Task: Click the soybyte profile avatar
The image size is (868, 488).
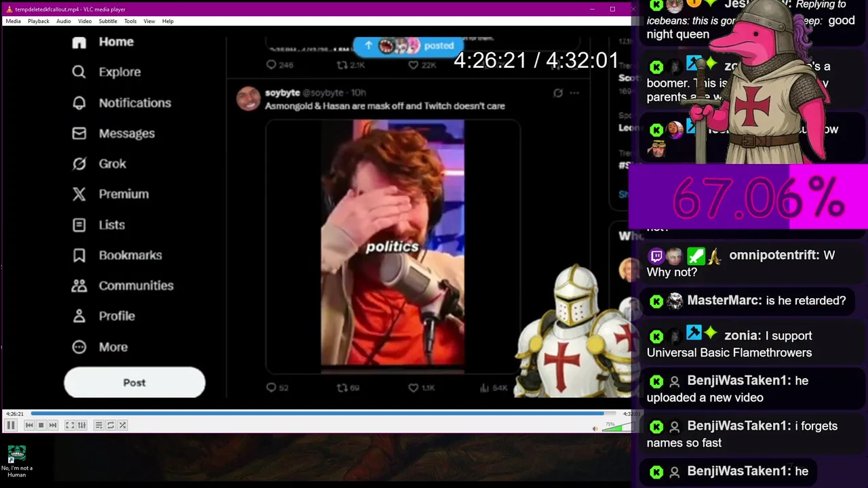Action: coord(248,99)
